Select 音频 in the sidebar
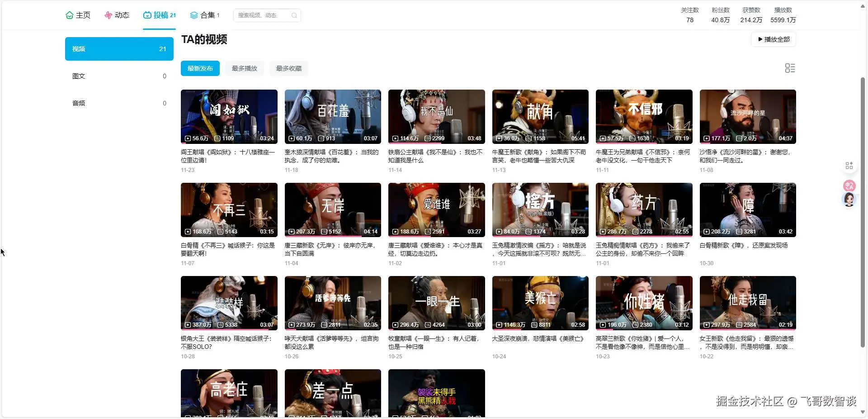The width and height of the screenshot is (868, 419). (119, 103)
